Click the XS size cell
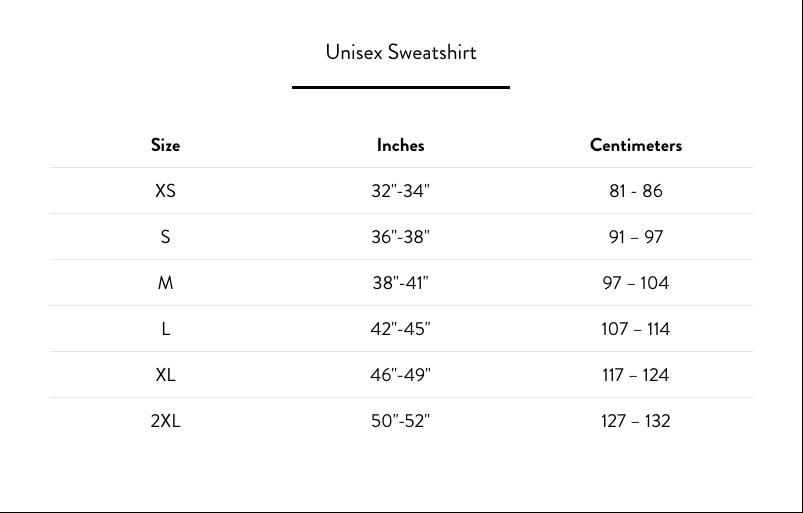The width and height of the screenshot is (803, 513). 165,191
